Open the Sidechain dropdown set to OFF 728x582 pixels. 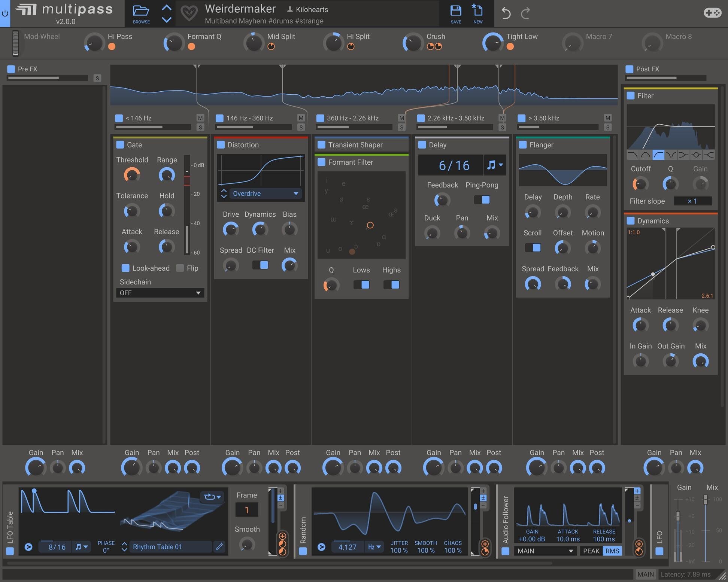[160, 293]
